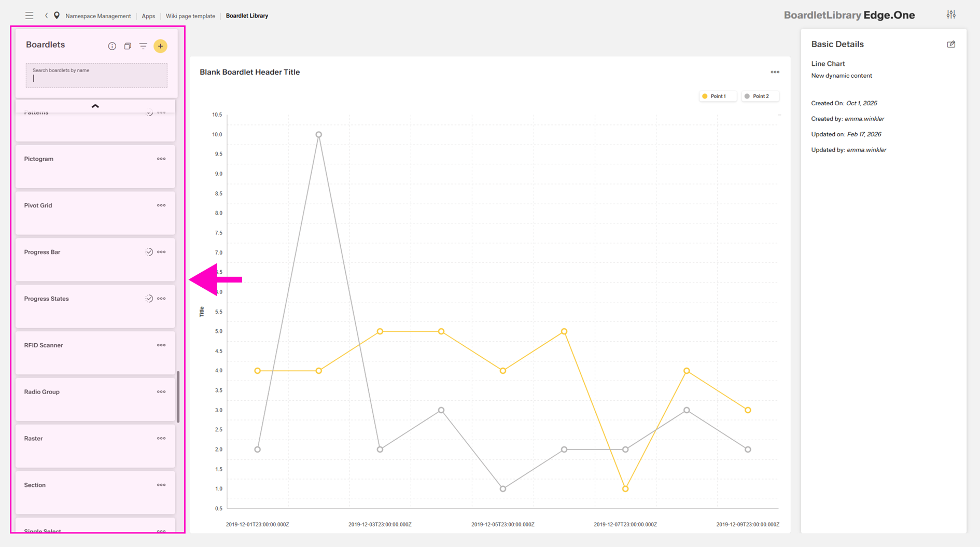Open the hamburger navigation menu
The height and width of the screenshot is (547, 980).
[x=29, y=16]
